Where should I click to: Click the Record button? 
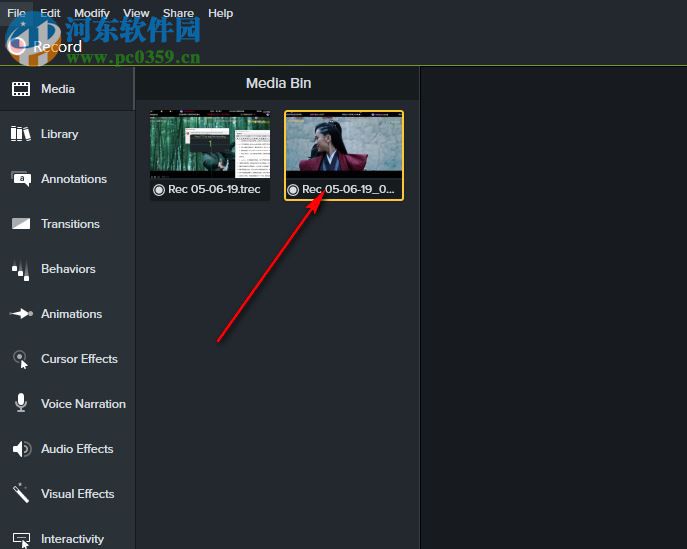click(45, 46)
